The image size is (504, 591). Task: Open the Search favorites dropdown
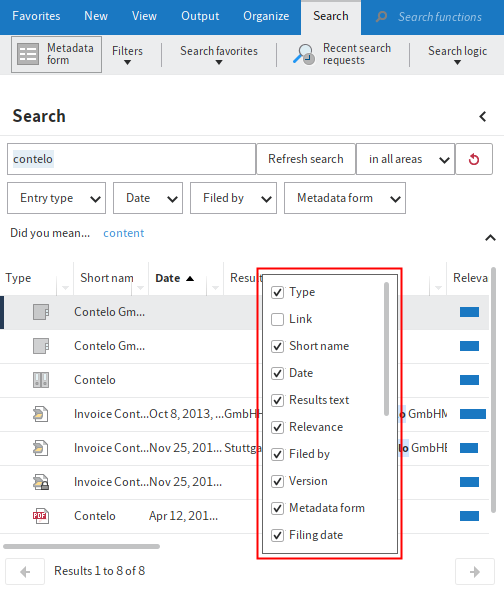coord(219,54)
